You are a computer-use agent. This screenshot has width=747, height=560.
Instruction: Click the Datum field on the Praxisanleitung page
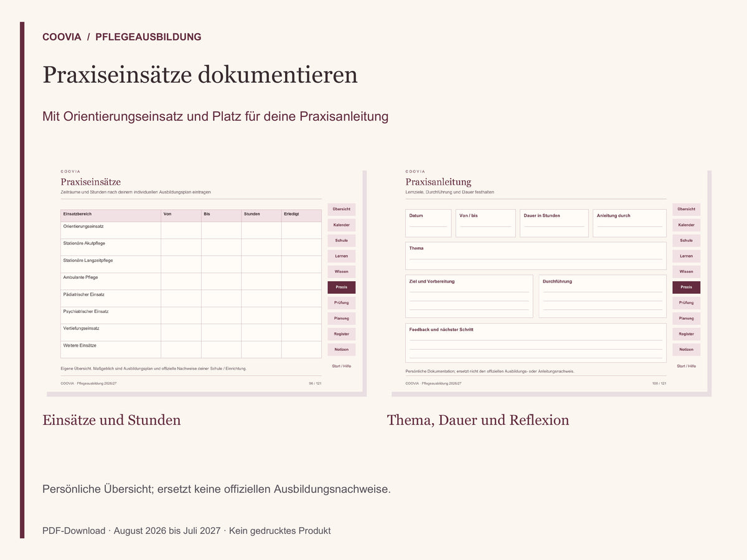[x=428, y=223]
